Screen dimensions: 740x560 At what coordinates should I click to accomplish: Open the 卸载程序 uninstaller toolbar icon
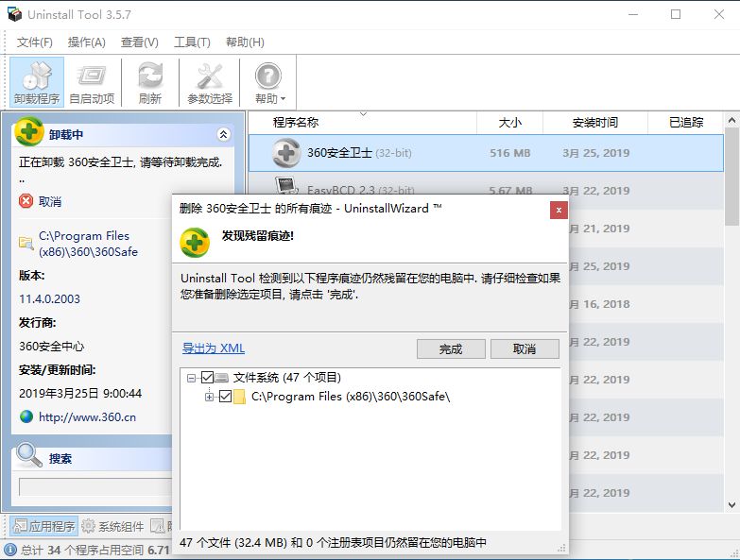pyautogui.click(x=37, y=82)
